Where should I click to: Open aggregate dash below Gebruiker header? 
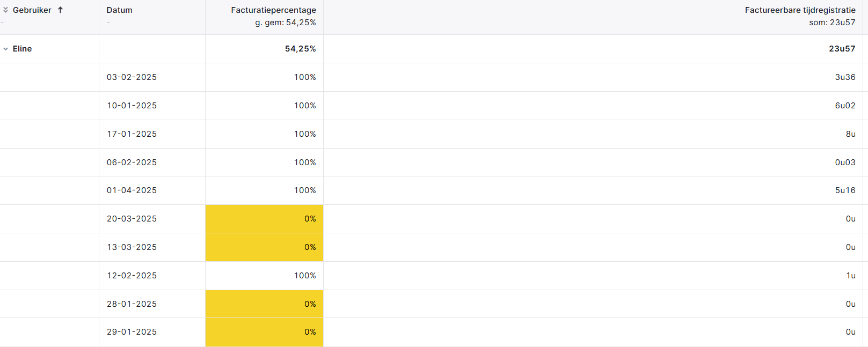point(2,23)
